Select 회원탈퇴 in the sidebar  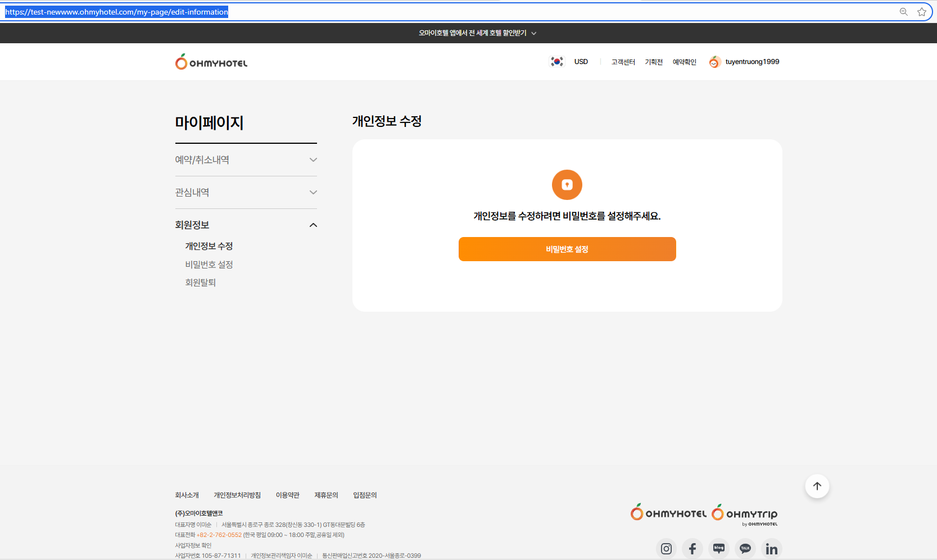(201, 283)
